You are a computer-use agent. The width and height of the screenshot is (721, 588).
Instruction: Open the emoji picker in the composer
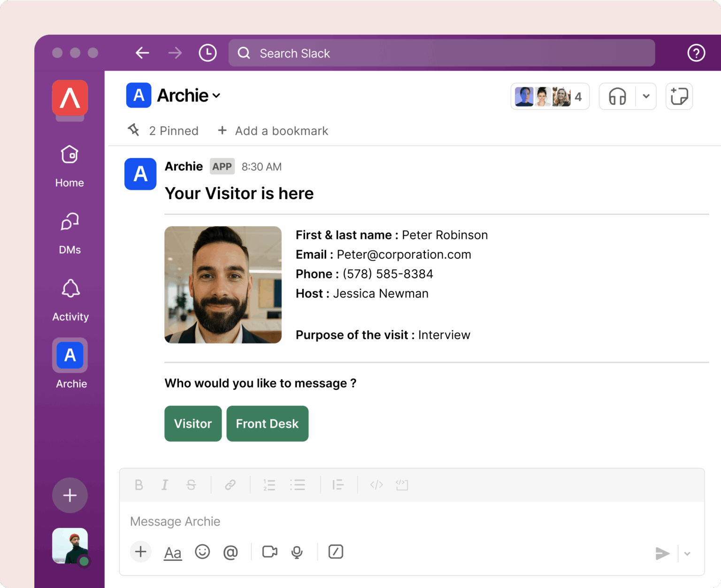click(202, 552)
